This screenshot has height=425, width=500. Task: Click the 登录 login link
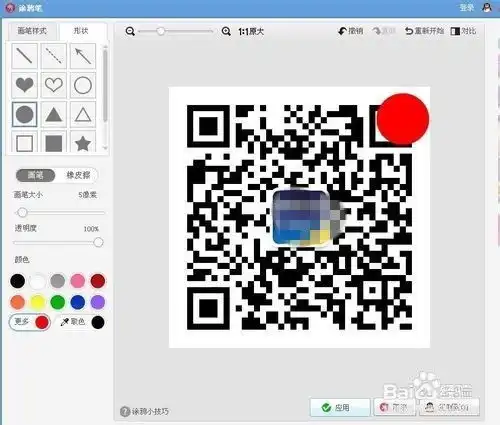coord(467,8)
